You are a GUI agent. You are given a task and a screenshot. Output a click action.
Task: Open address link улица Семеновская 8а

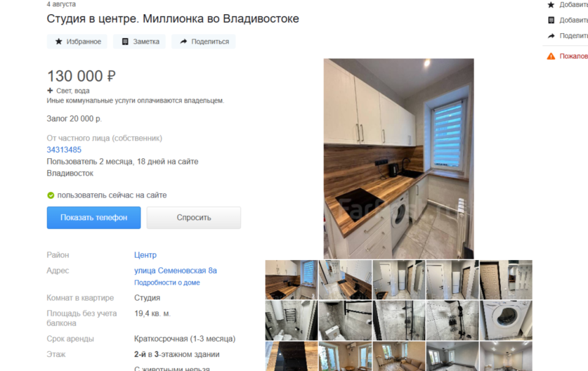pyautogui.click(x=176, y=271)
